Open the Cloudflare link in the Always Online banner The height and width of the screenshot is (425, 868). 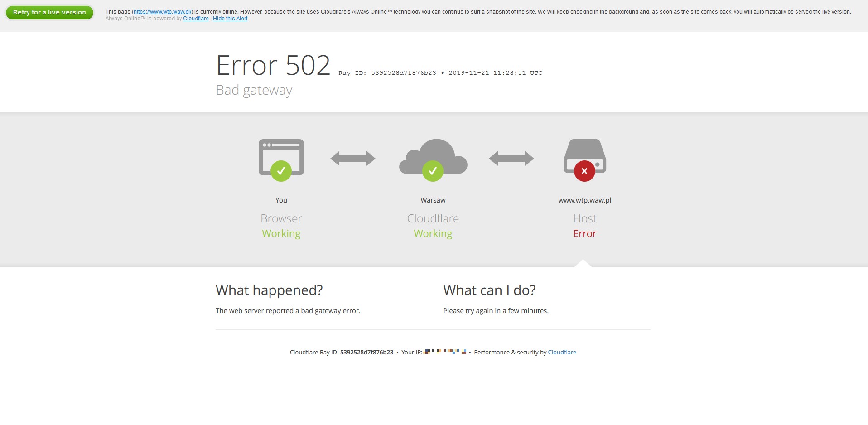click(x=196, y=19)
